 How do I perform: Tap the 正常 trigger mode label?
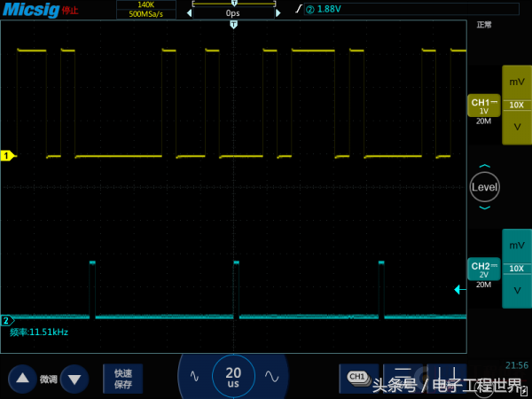click(x=484, y=25)
